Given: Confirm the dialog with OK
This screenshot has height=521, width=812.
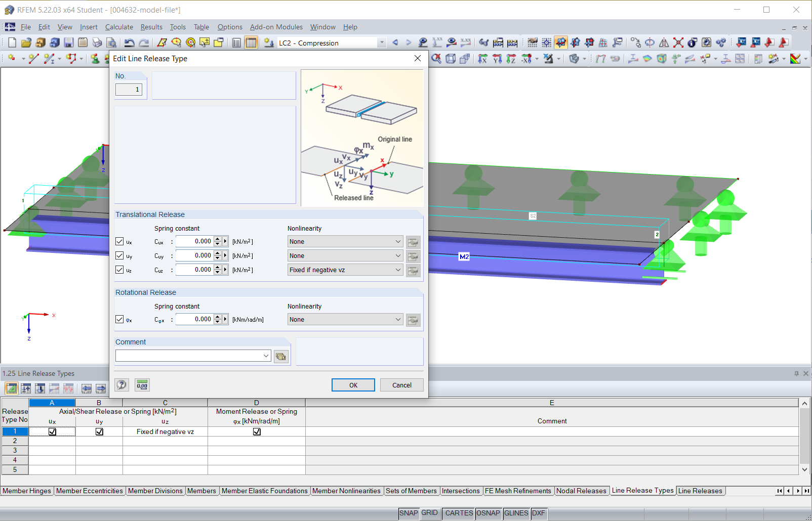Looking at the screenshot, I should point(353,385).
